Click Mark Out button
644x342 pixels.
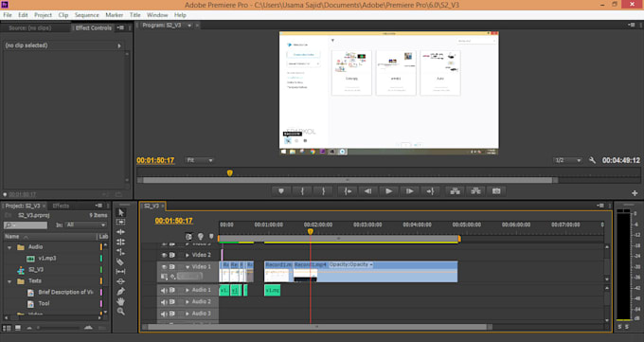tap(324, 191)
